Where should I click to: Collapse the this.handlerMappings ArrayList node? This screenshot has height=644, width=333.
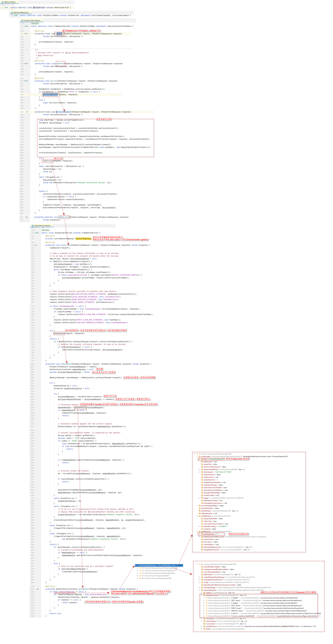[x=135, y=565]
